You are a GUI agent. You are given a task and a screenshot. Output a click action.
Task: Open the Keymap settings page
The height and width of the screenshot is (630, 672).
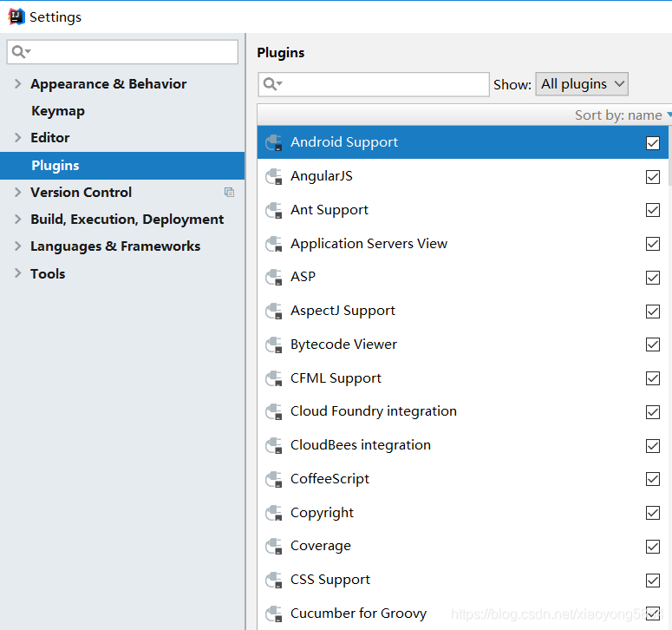58,111
